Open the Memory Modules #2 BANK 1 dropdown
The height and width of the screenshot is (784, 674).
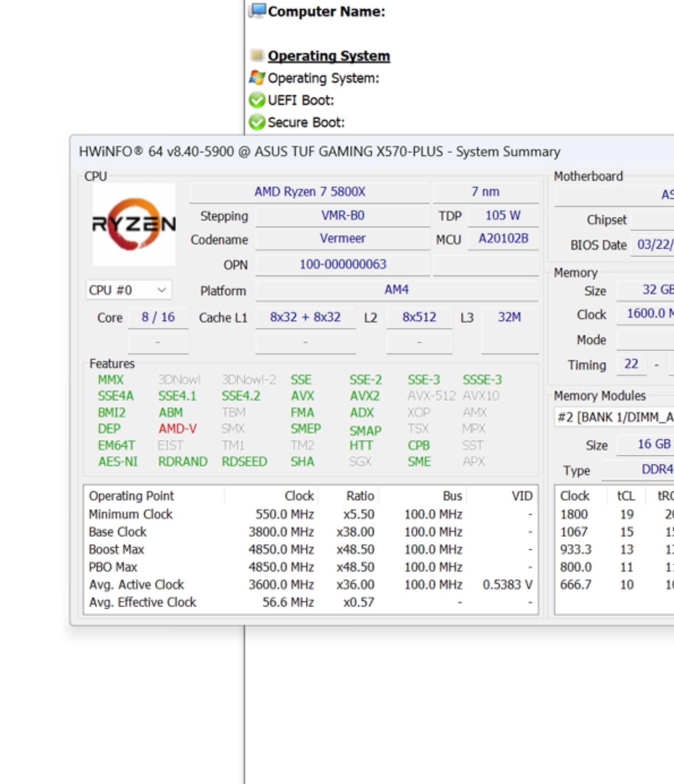pos(614,417)
